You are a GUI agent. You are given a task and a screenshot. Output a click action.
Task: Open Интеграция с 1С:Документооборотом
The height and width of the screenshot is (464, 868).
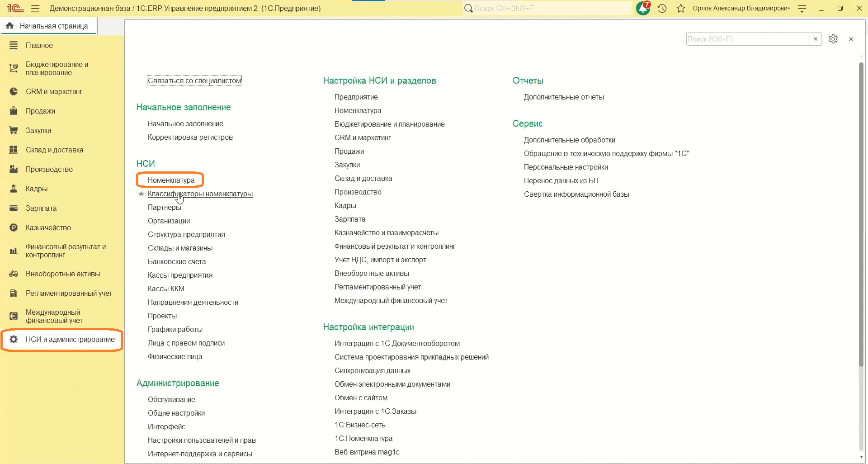click(397, 343)
